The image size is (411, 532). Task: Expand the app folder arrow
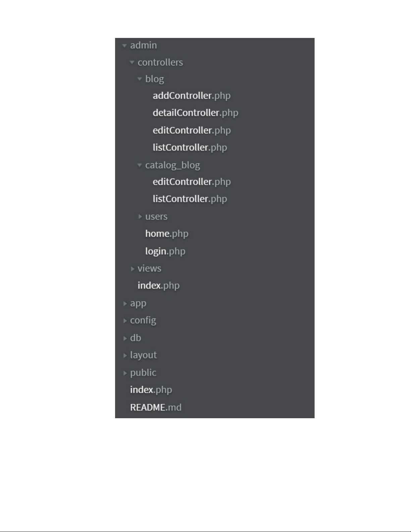[x=125, y=304]
